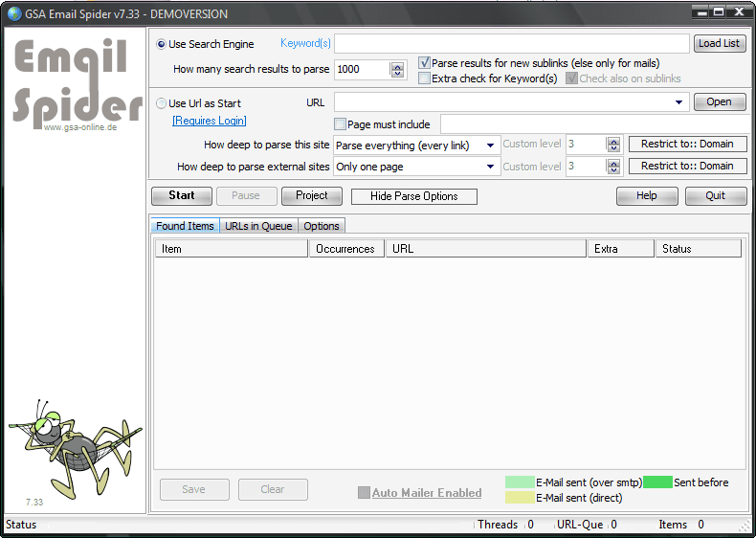
Task: Click the E-Mail sent (over smtp) color swatch
Action: pyautogui.click(x=520, y=482)
